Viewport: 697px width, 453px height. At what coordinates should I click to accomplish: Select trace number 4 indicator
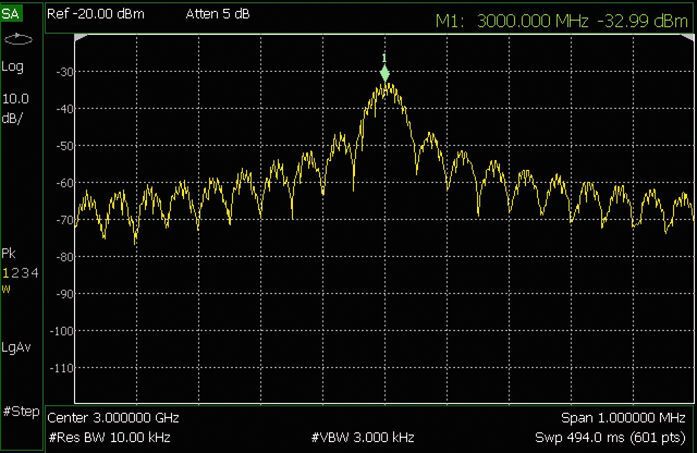coord(35,273)
